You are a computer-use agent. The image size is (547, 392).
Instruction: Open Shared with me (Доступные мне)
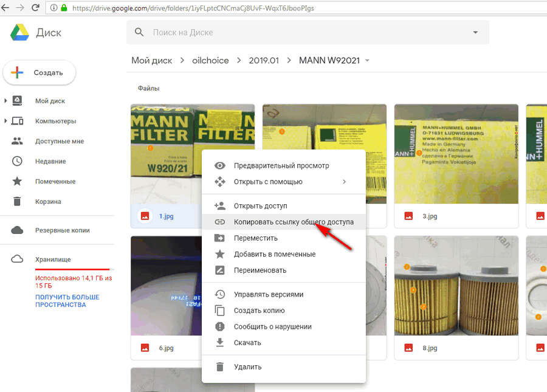(59, 141)
